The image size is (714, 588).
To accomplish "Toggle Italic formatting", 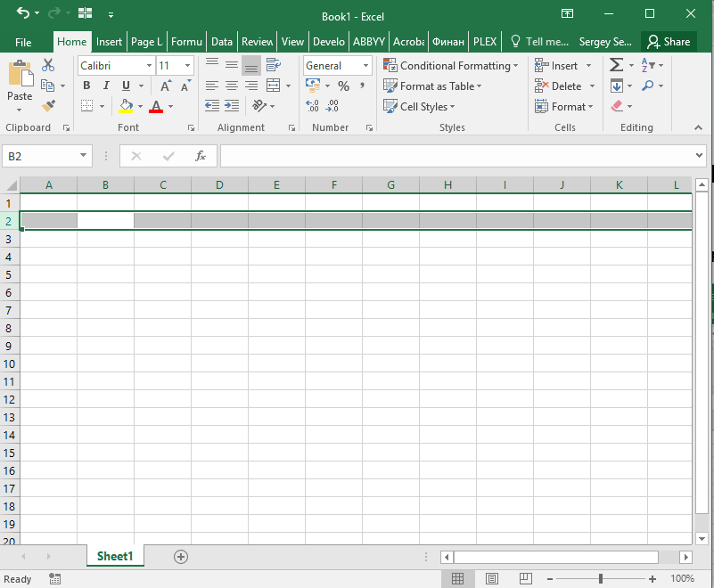I will (x=106, y=86).
